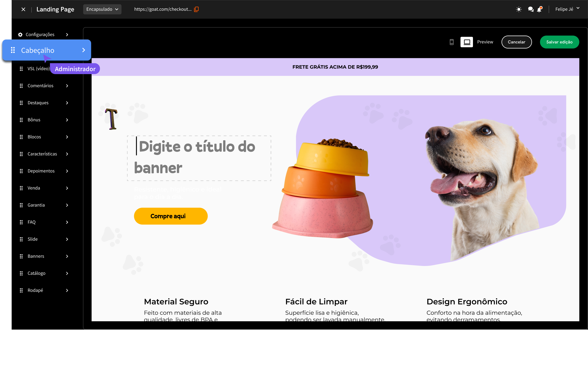Grab the Banners drag handle
588x367 pixels.
point(21,256)
